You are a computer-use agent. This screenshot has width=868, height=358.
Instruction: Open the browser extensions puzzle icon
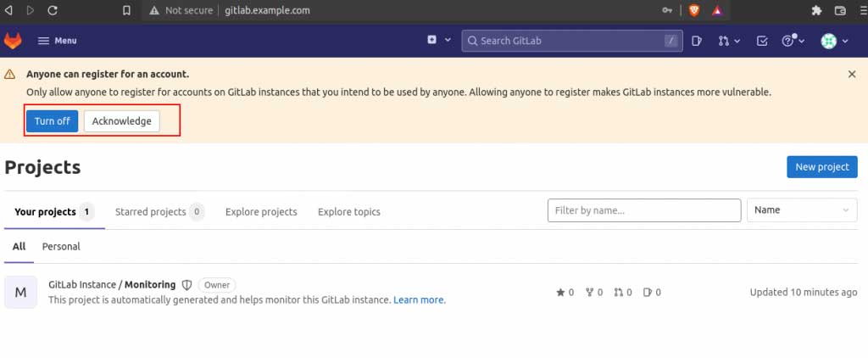click(x=816, y=11)
